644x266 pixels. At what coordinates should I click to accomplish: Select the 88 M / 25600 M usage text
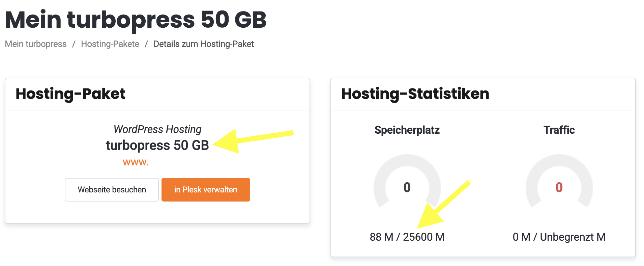(x=407, y=237)
